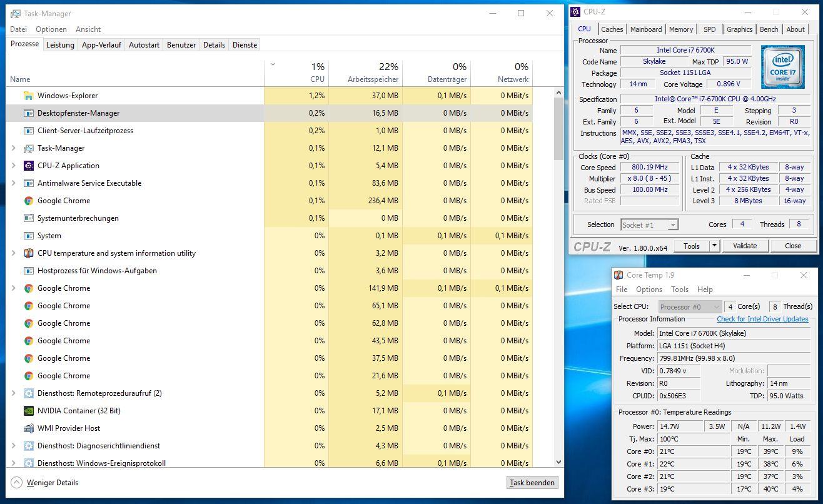
Task: Click the NVIDIA Container process icon
Action: 28,411
